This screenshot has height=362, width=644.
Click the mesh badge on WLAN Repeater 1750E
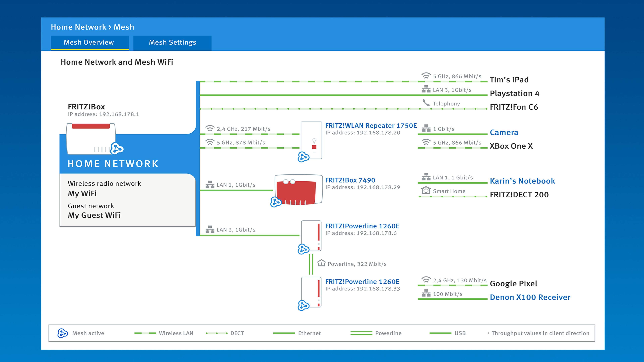304,157
